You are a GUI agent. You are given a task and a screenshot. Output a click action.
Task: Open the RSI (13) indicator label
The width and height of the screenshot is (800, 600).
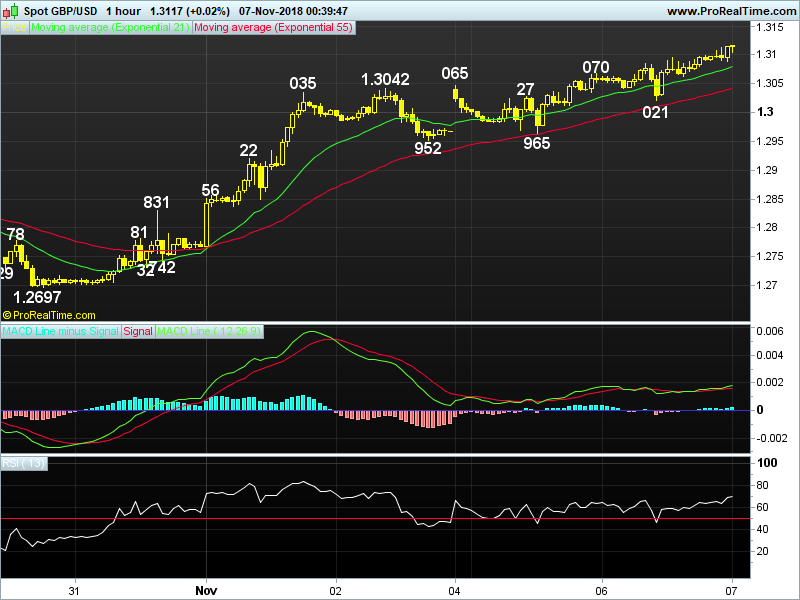coord(24,463)
